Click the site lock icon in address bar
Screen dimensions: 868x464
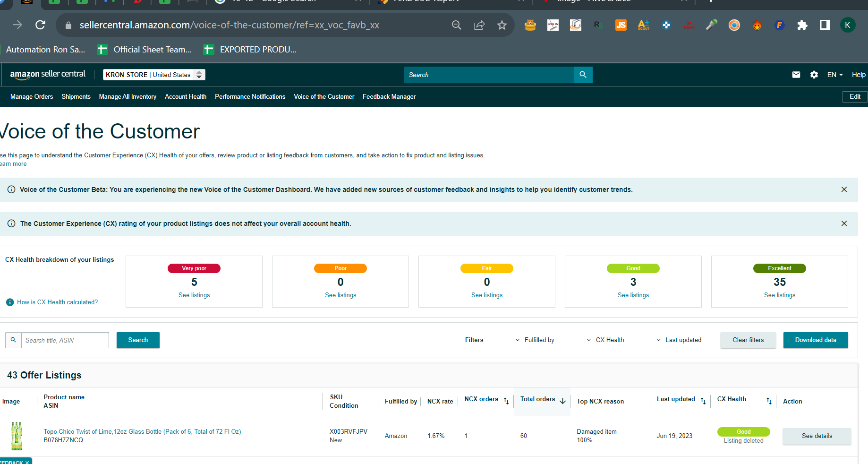[68, 25]
